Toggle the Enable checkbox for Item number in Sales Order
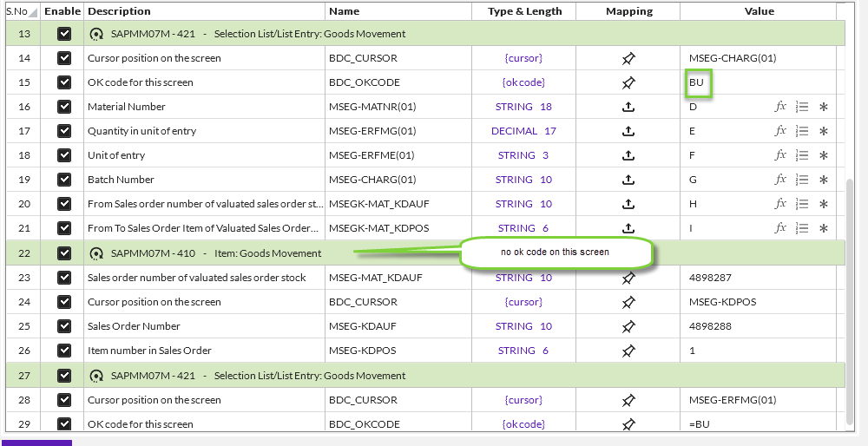Viewport: 868px width, 446px height. [64, 351]
